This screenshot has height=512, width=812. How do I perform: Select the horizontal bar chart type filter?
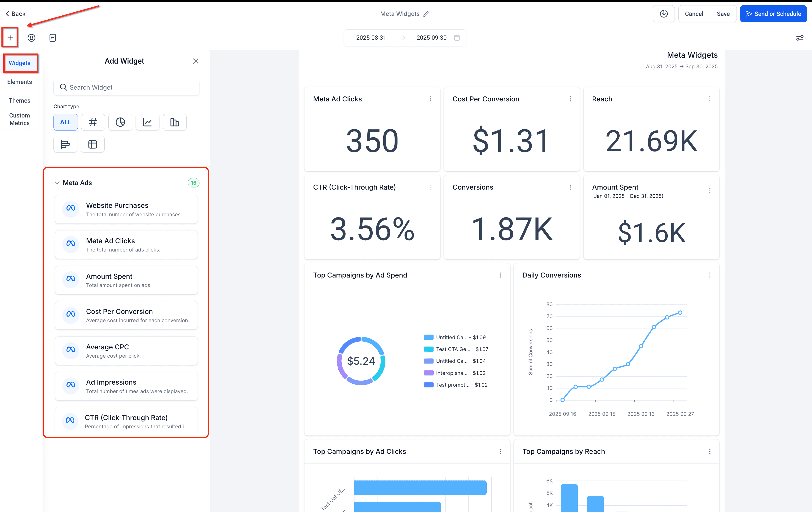click(65, 144)
